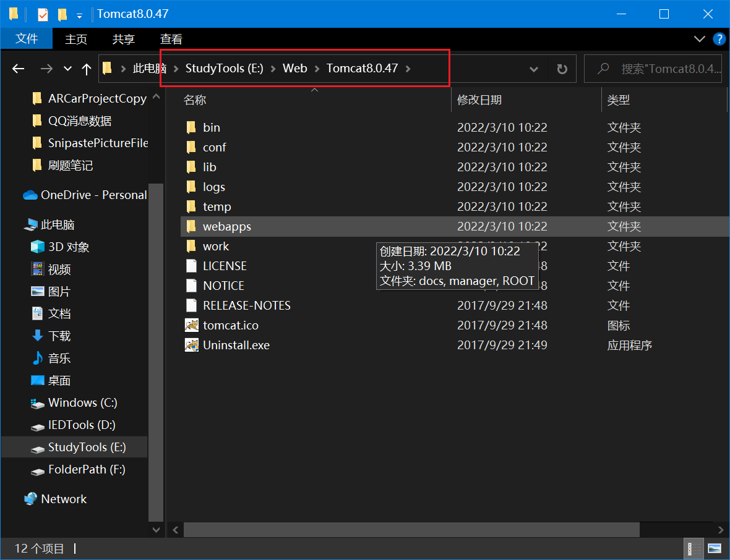Switch to the 主页 ribbon tab

tap(76, 39)
